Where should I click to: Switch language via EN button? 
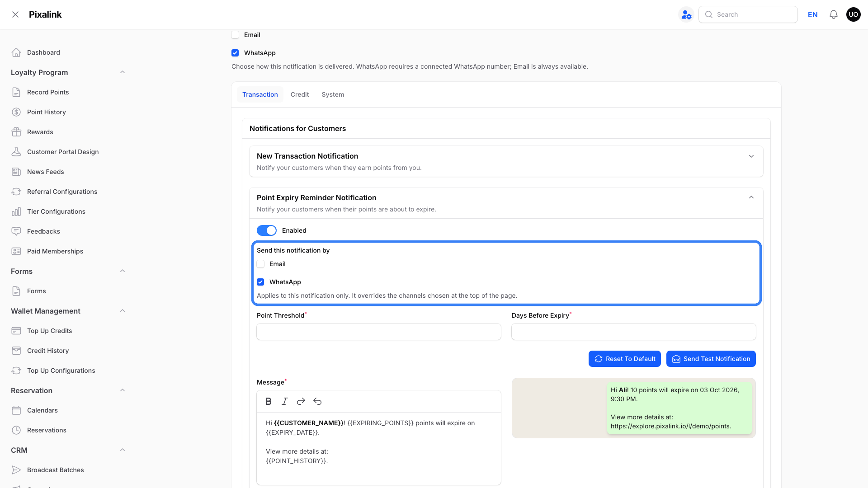click(813, 14)
